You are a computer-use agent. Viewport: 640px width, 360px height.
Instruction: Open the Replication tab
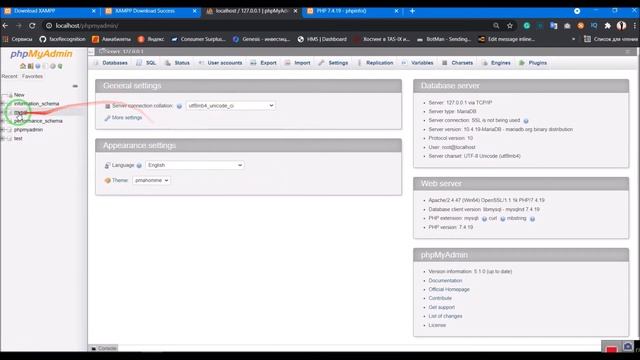[x=375, y=63]
